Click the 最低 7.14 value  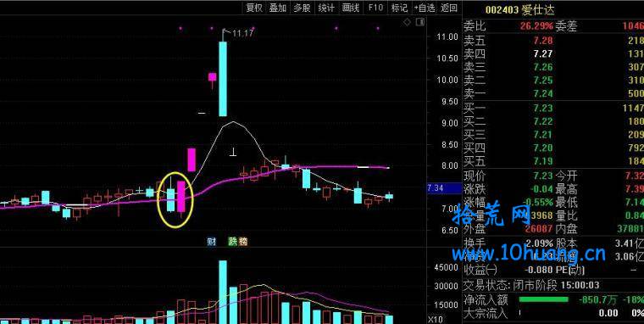634,202
